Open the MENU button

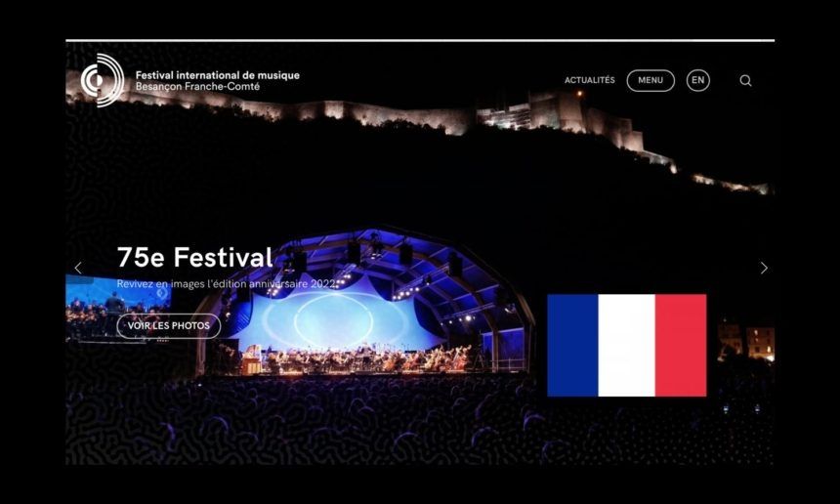point(651,80)
